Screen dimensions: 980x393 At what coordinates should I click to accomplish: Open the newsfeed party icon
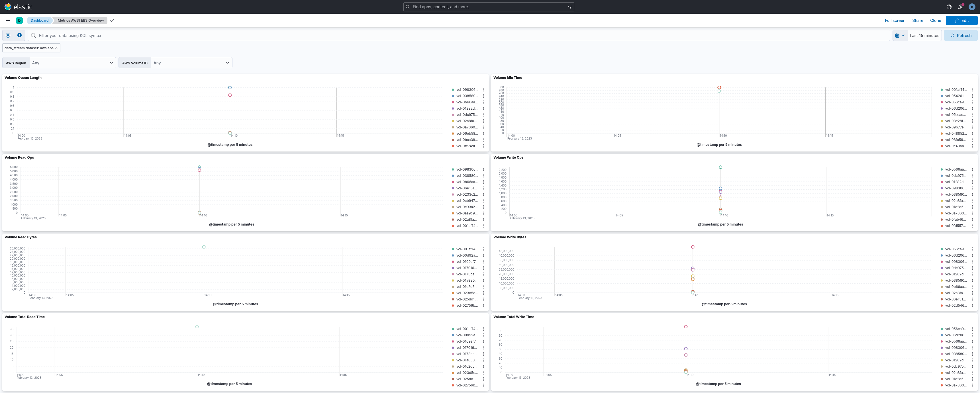coord(960,7)
